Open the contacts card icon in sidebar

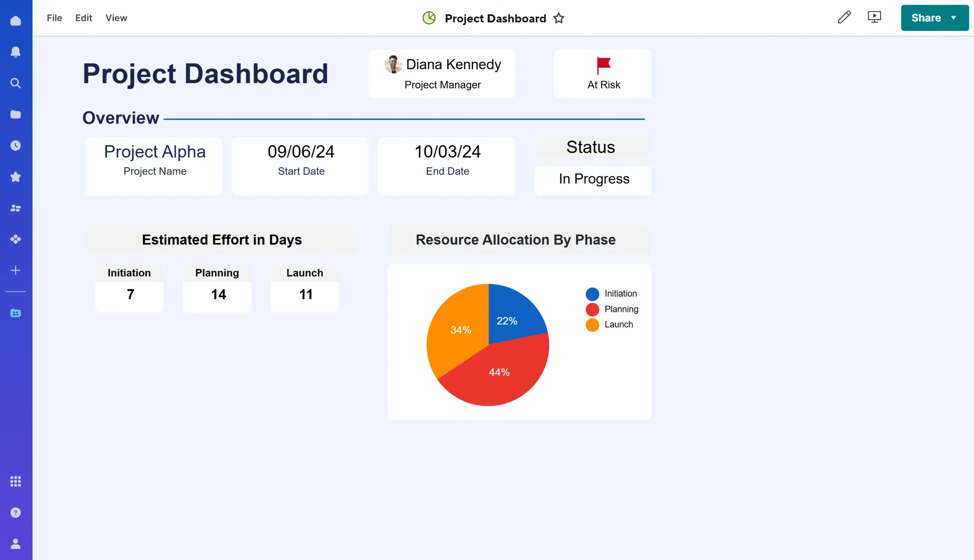[15, 313]
